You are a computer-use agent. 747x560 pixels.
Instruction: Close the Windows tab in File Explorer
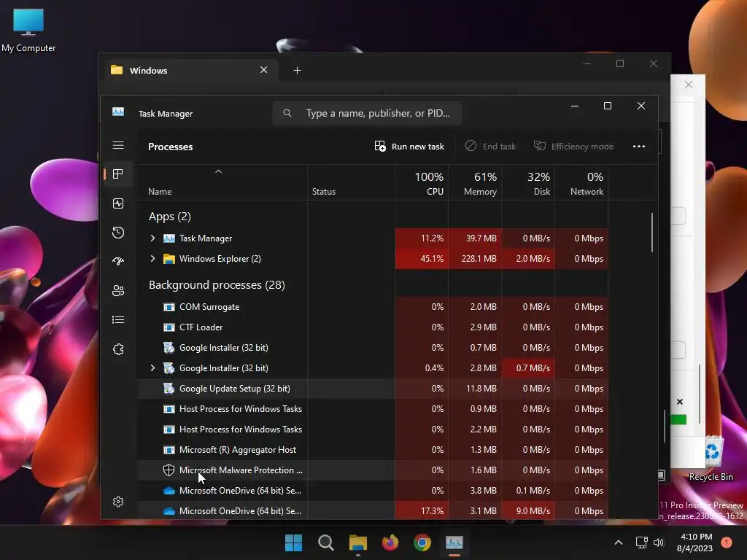tap(263, 70)
